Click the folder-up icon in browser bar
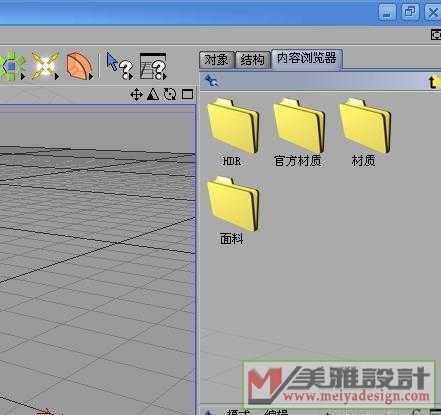The image size is (441, 415). tap(434, 82)
